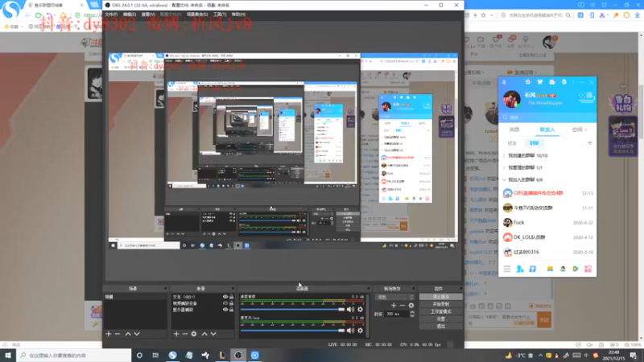644x362 pixels.
Task: Move the scene up in Scenes panel
Action: (128, 334)
